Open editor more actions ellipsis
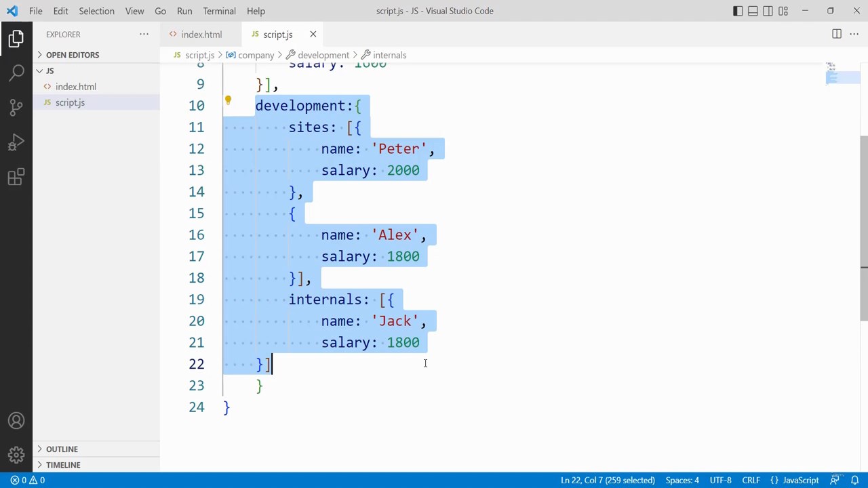868x488 pixels. coord(854,34)
